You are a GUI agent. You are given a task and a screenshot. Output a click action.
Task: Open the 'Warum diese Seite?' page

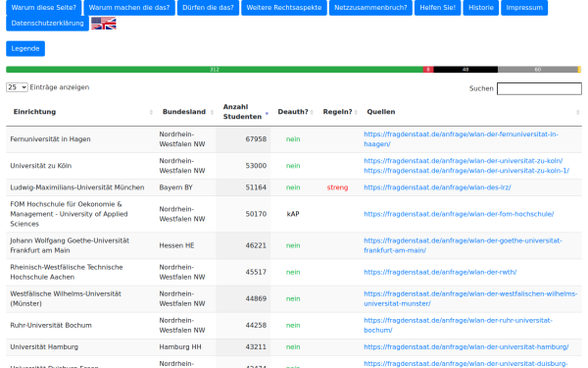click(x=44, y=8)
